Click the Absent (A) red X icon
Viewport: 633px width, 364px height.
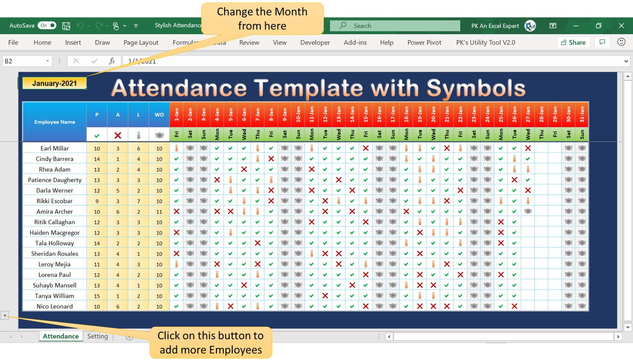(117, 135)
